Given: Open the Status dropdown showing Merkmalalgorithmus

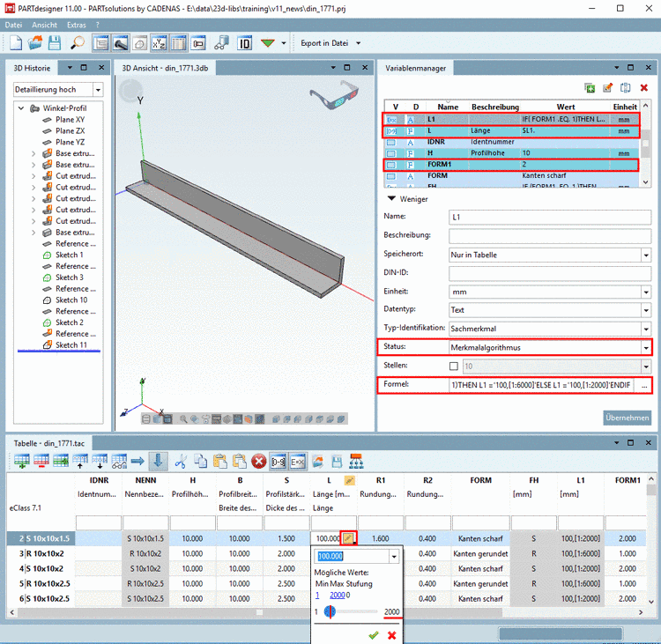Looking at the screenshot, I should click(x=646, y=347).
